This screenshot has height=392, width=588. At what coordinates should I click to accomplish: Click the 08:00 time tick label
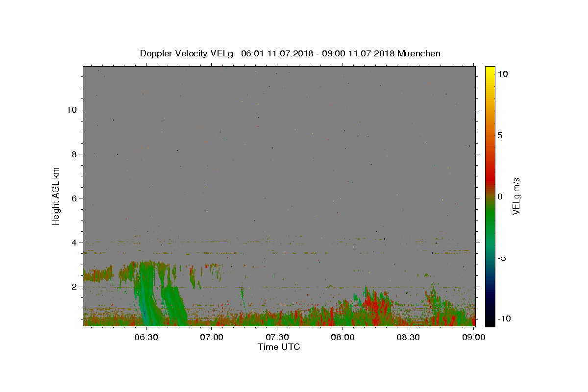[343, 337]
